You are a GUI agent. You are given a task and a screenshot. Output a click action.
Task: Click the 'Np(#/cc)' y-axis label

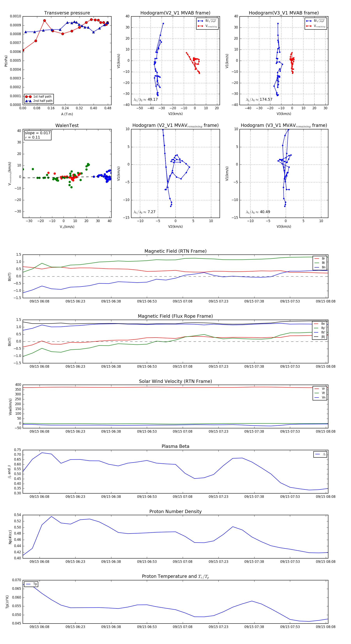10,537
